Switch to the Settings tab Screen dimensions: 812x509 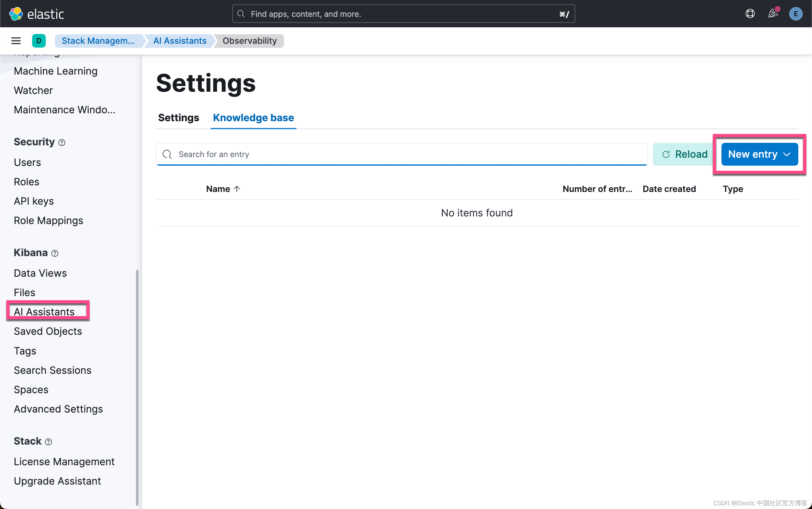click(x=178, y=118)
